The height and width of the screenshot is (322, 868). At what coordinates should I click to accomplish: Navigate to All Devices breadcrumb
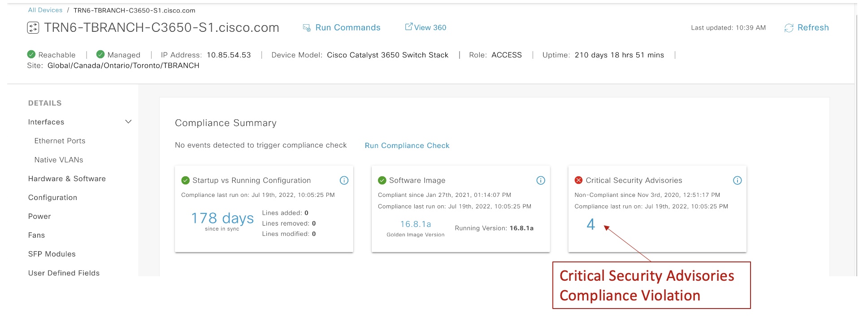45,10
